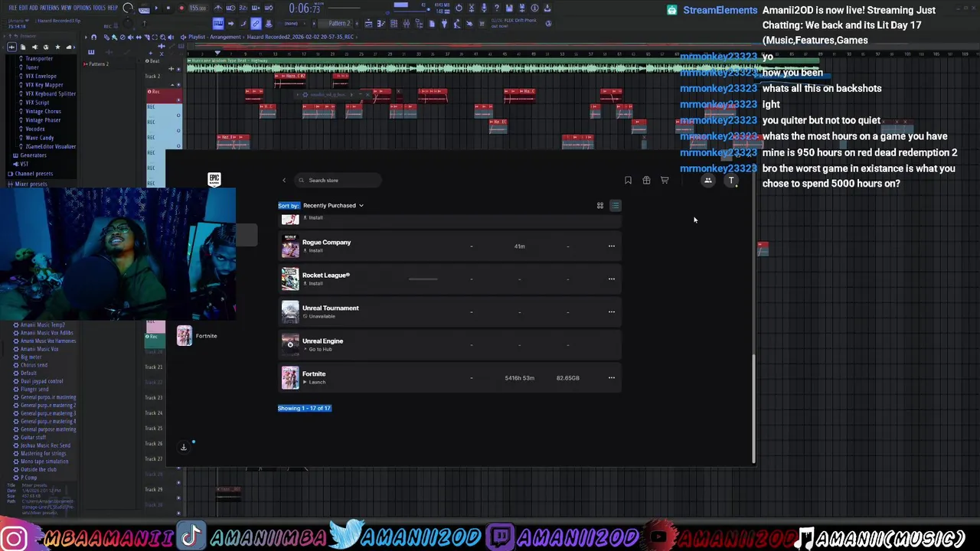980x551 pixels.
Task: Open the Epic wishlist bookmark icon
Action: point(628,181)
